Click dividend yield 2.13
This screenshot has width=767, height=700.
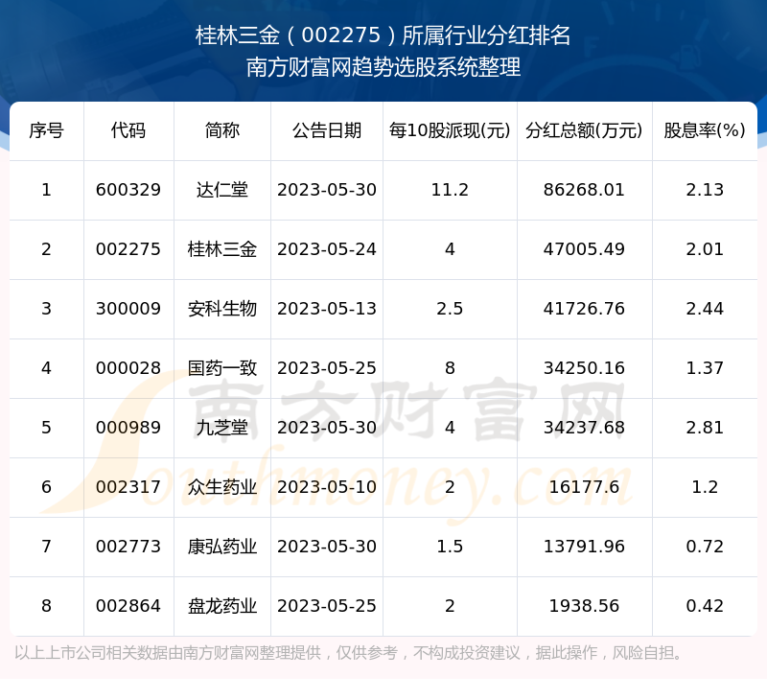point(705,190)
